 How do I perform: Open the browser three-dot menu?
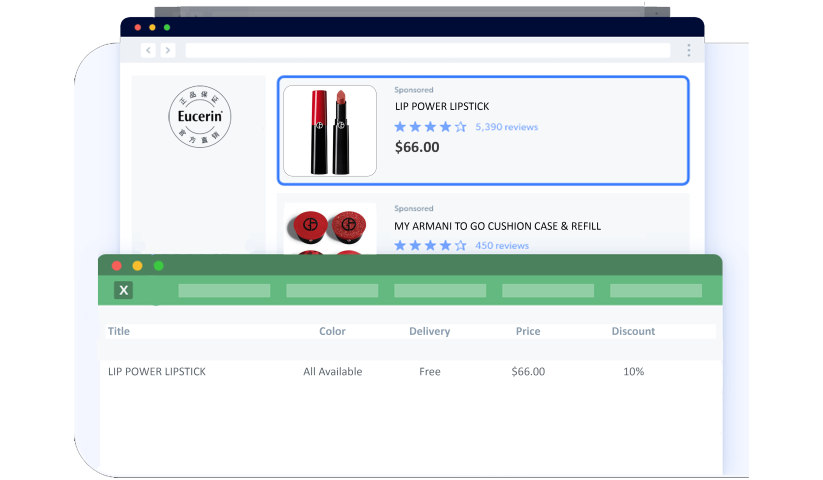[688, 50]
